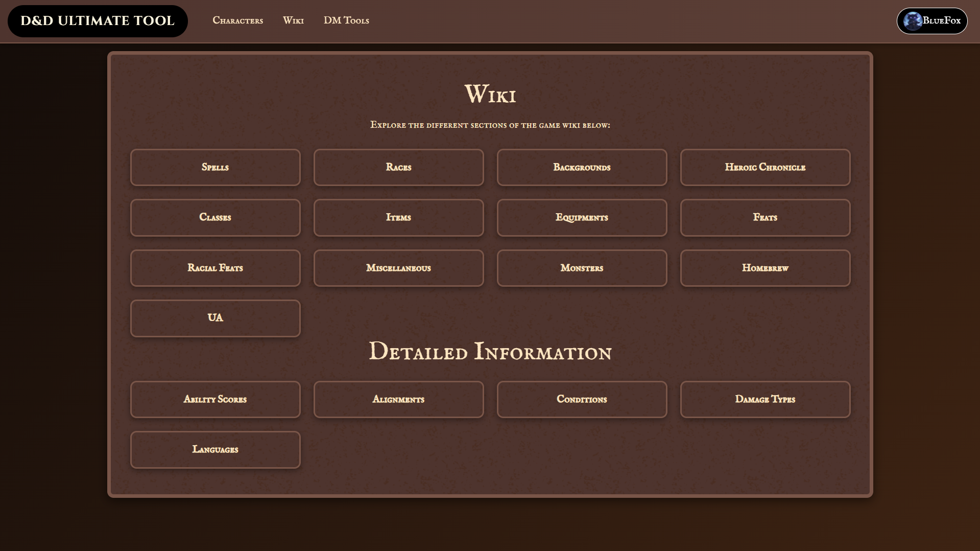Screen dimensions: 980x551
Task: Open the Miscellaneous section
Action: pyautogui.click(x=398, y=268)
